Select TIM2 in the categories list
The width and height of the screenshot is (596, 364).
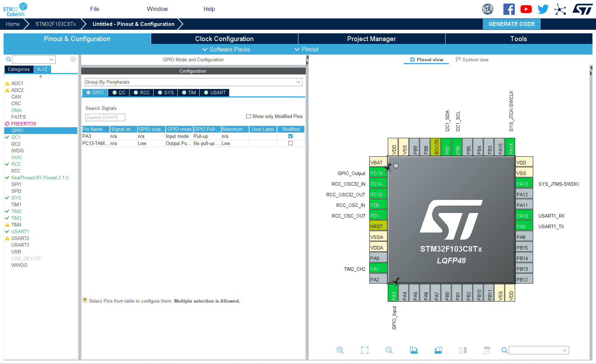[16, 211]
